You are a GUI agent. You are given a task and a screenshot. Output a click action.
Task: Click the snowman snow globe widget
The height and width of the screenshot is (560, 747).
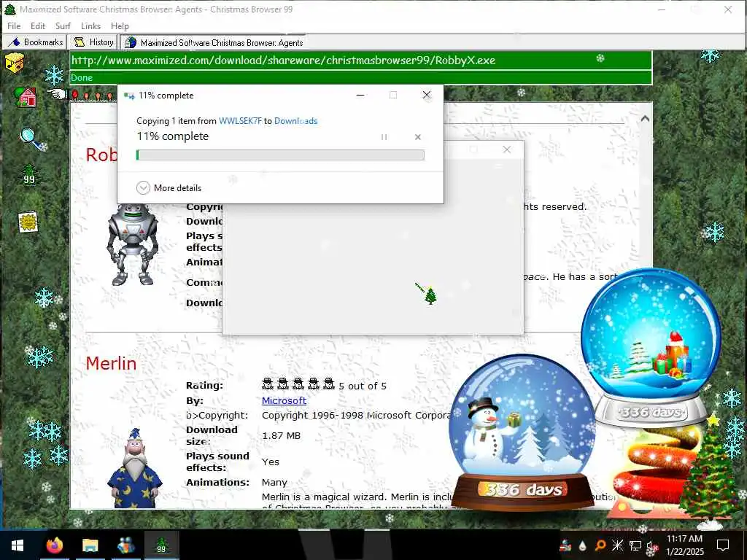tap(522, 432)
